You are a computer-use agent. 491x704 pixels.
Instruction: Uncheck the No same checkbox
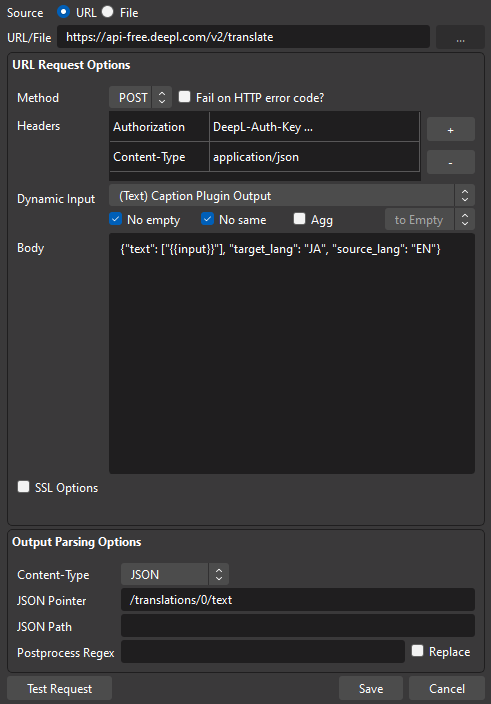coord(207,219)
